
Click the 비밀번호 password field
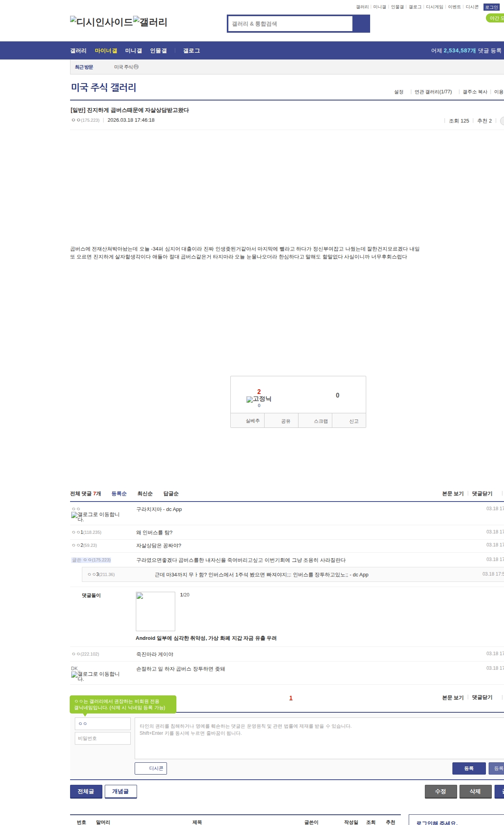(103, 738)
